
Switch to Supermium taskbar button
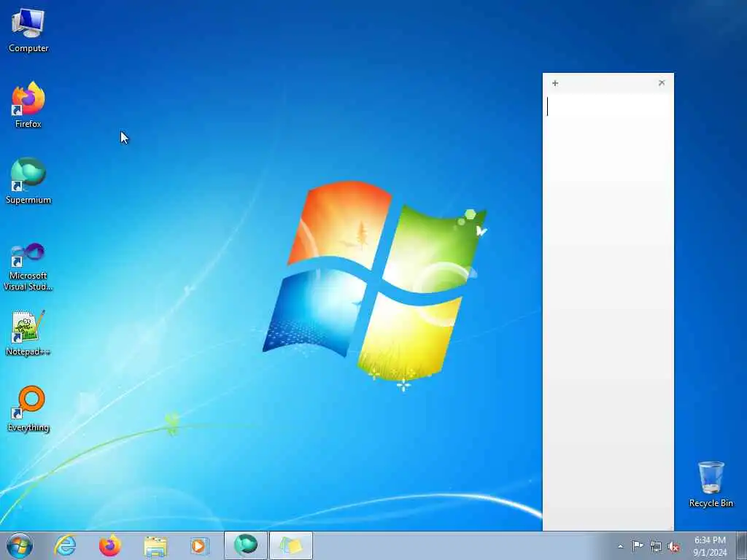pyautogui.click(x=246, y=545)
